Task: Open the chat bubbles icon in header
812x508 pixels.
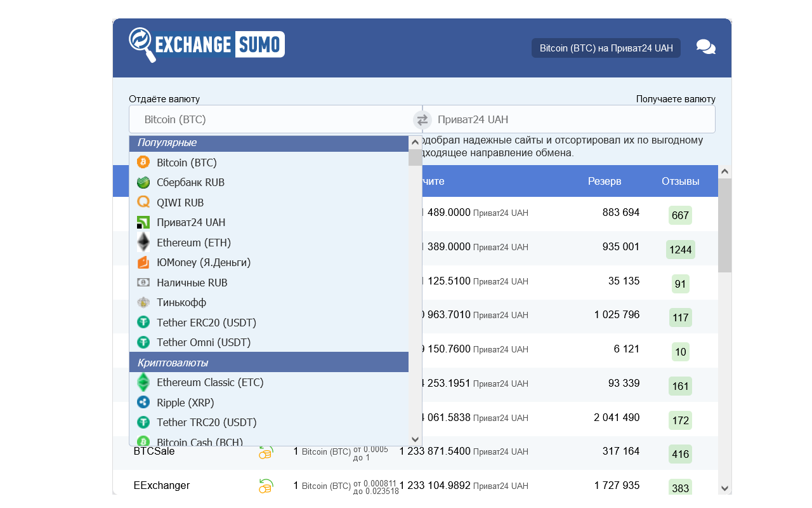Action: (x=706, y=48)
